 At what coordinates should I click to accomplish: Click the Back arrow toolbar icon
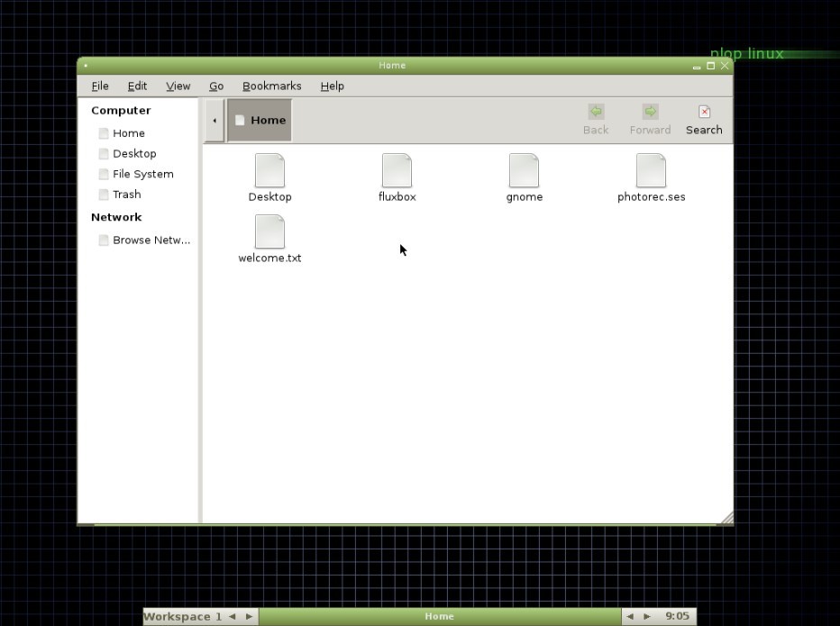tap(596, 112)
